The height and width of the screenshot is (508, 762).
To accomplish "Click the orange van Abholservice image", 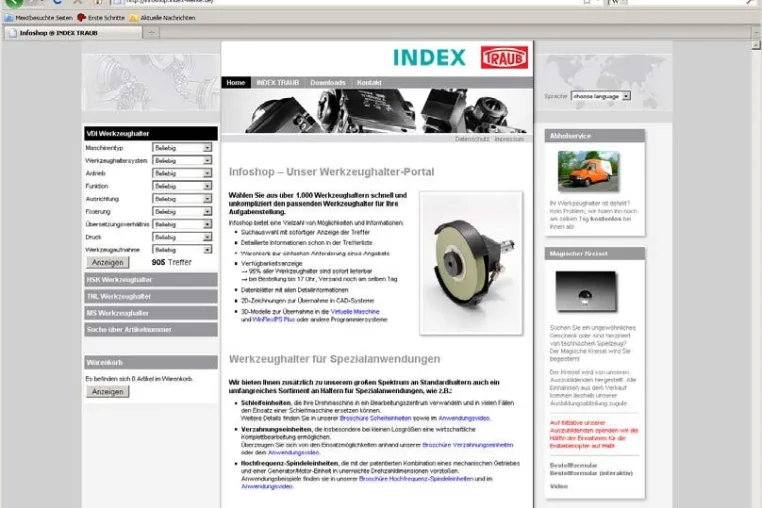I will coord(588,171).
